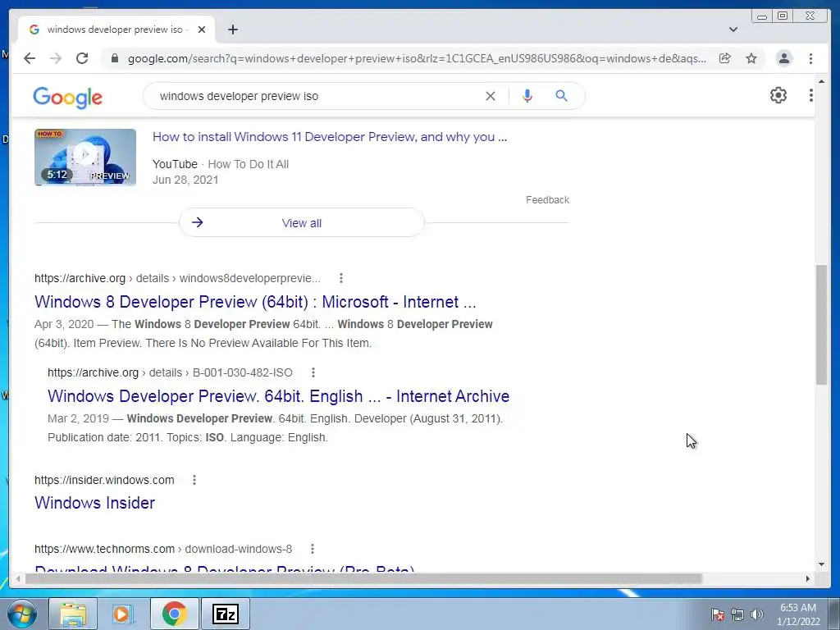Open the tab search chevron
Screen dimensions: 840x630
point(733,30)
